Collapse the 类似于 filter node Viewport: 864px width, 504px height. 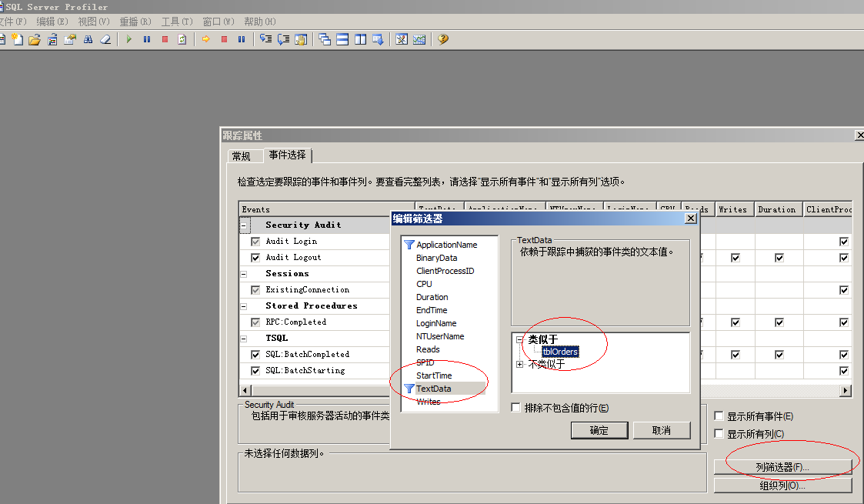[520, 339]
